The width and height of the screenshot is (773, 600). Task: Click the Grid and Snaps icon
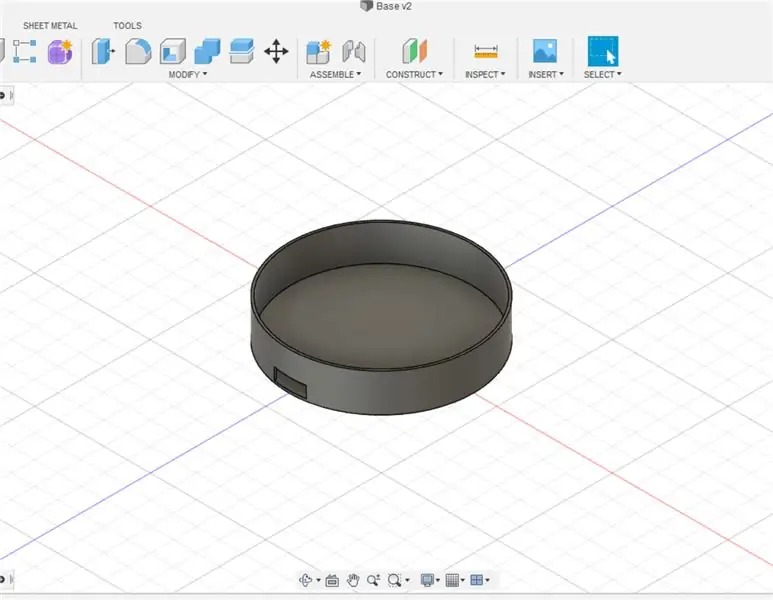[452, 580]
